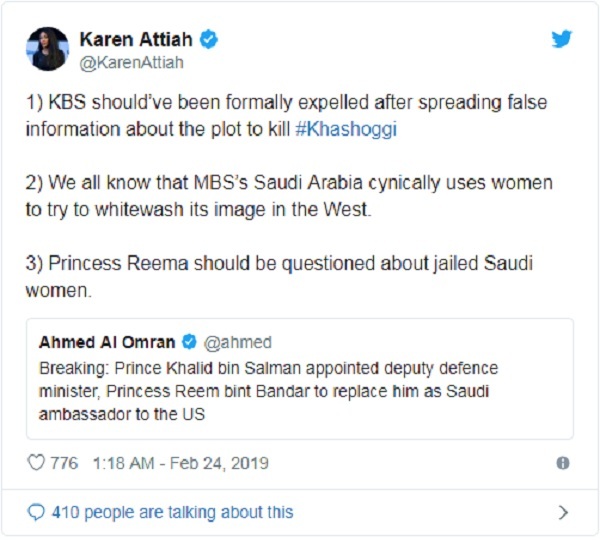Click Karen Attiah's verified badge

point(209,40)
